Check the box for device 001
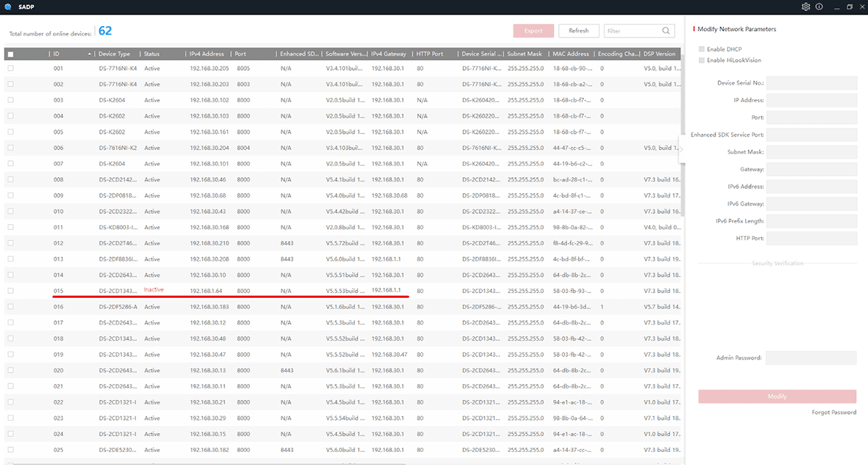Image resolution: width=868 pixels, height=465 pixels. 10,68
